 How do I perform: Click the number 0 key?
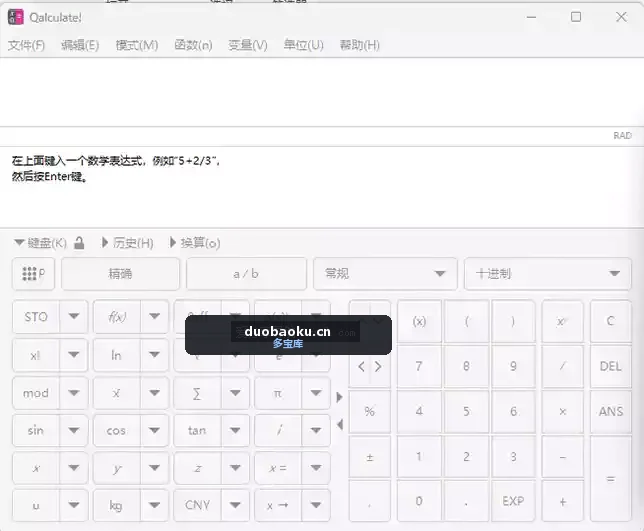[x=419, y=501]
